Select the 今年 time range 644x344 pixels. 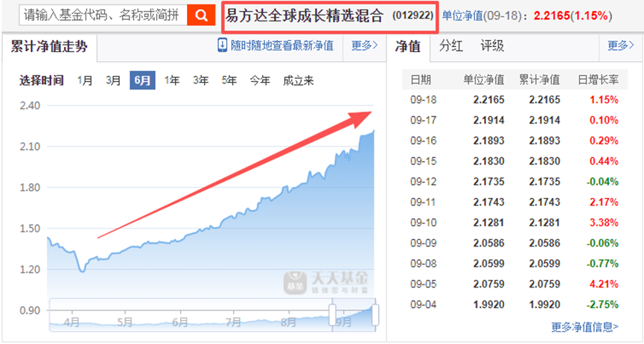(260, 80)
